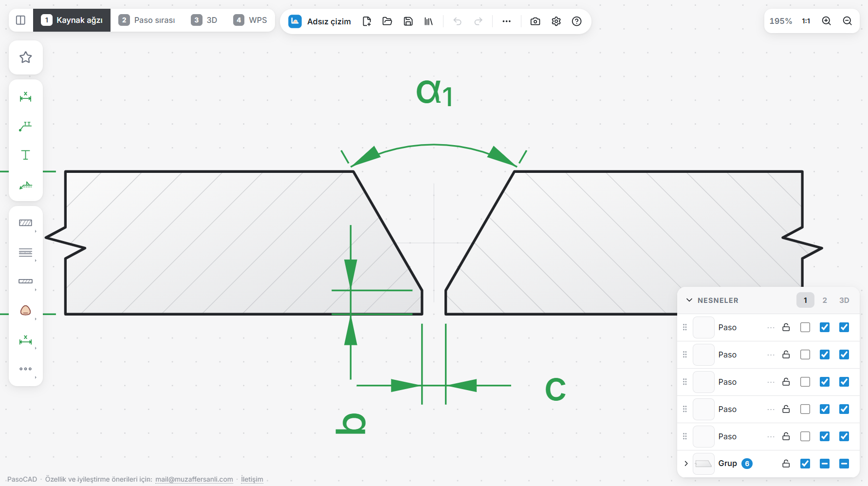Open an existing drawing folder
The image size is (868, 486).
[x=388, y=21]
